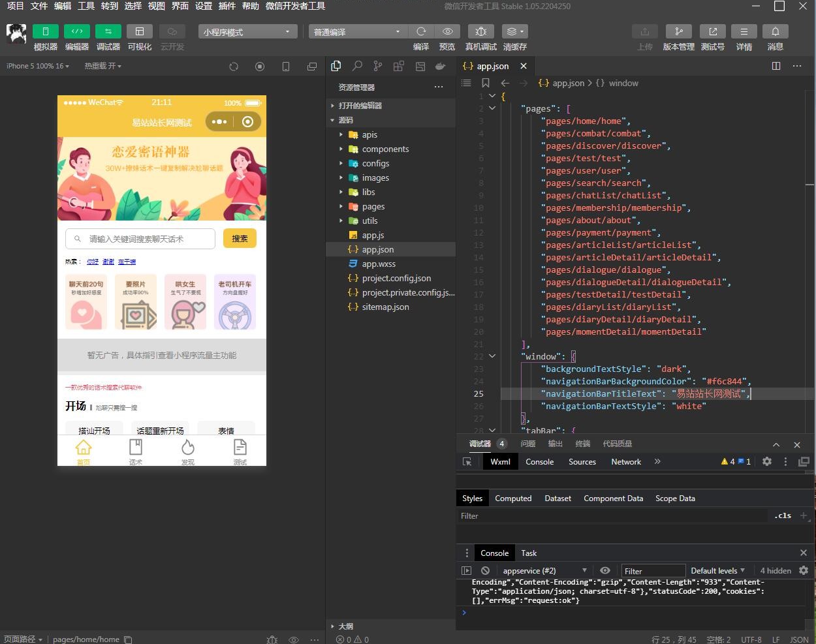Expand the pages folder in tree
Viewport: 816px width, 644px height.
[x=373, y=206]
